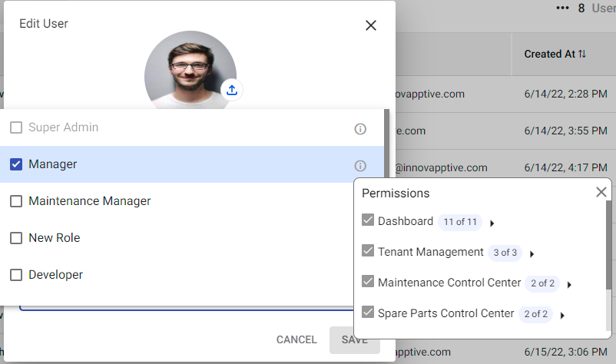Screen dimensions: 616x364
Task: Close the Edit User dialog
Action: (371, 25)
